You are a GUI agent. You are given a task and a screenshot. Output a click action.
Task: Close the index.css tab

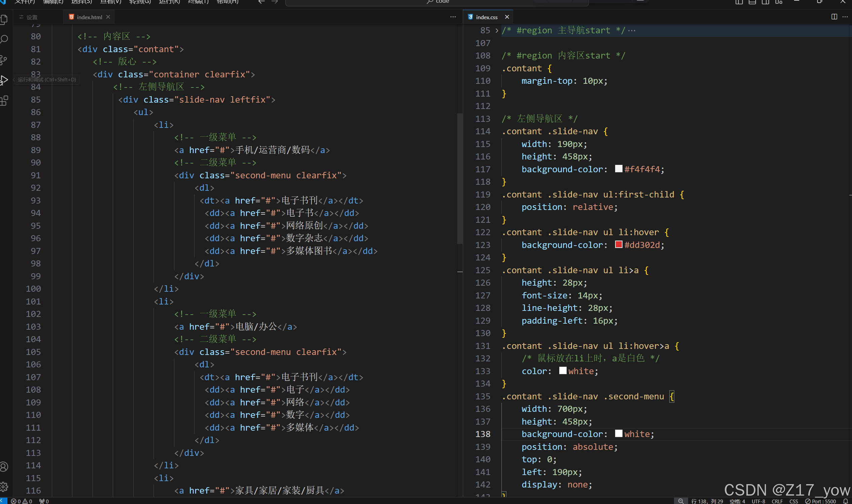coord(507,17)
